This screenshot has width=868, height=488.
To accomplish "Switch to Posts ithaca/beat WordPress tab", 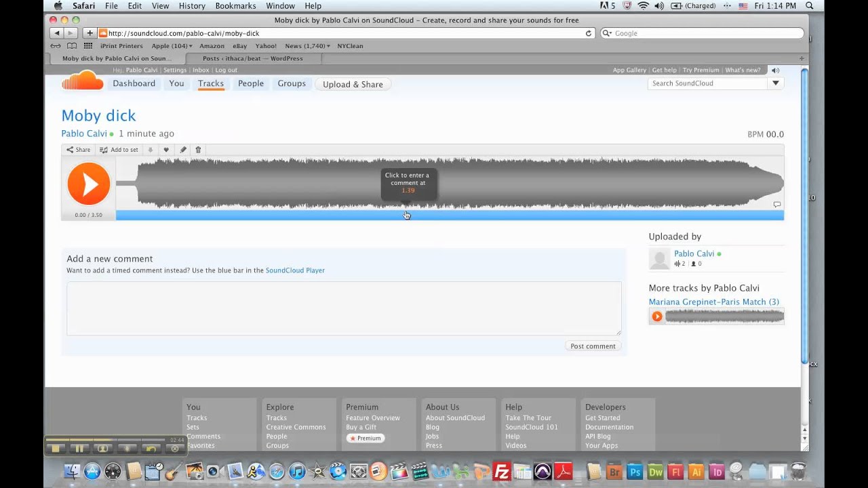I will [253, 58].
